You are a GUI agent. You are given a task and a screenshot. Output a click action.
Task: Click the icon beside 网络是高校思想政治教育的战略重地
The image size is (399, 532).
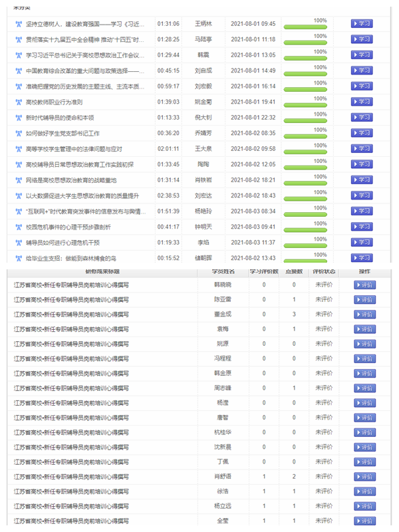(18, 180)
